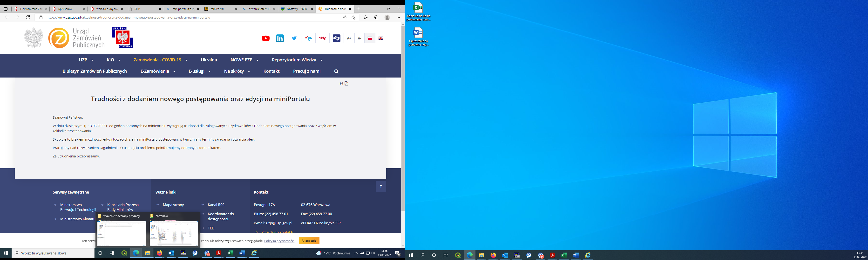Open the BIP bulletin icon
This screenshot has height=260, width=868.
click(322, 38)
